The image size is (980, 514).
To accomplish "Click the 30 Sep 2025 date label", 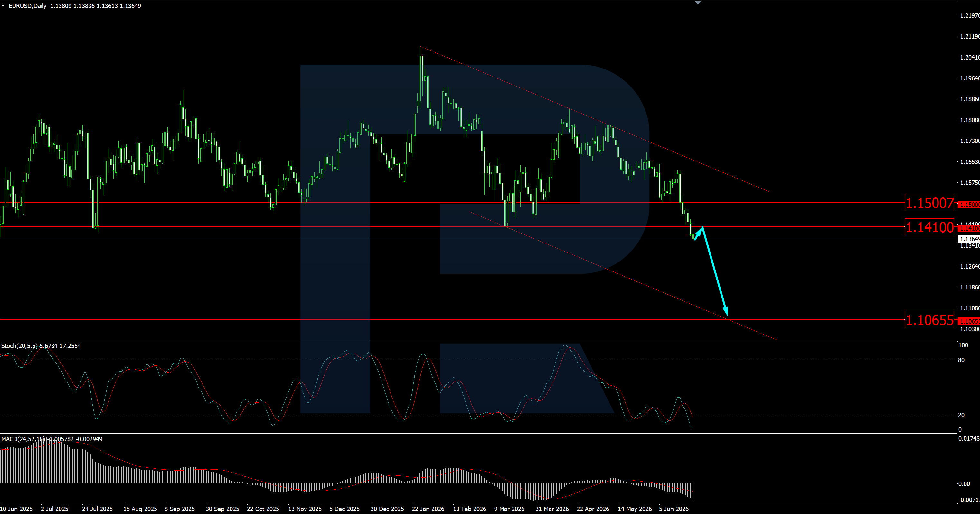I will coord(222,509).
